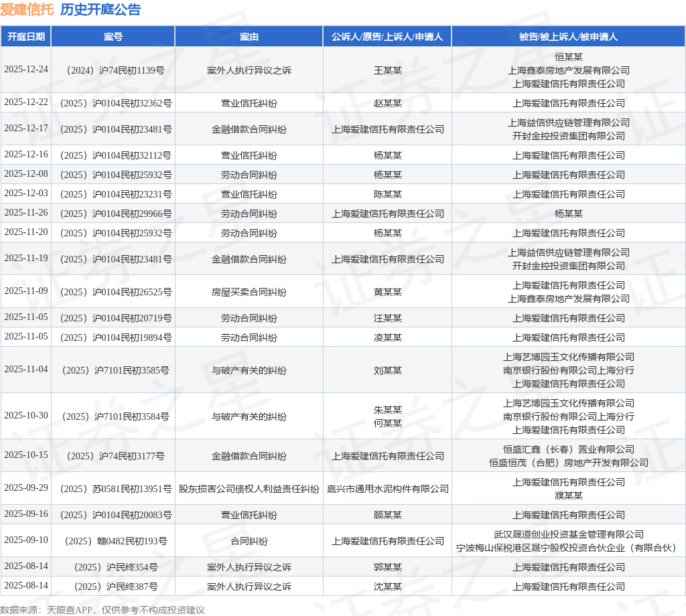Select date cell 2025-09-16
Screen dimensions: 686x616
tap(26, 514)
